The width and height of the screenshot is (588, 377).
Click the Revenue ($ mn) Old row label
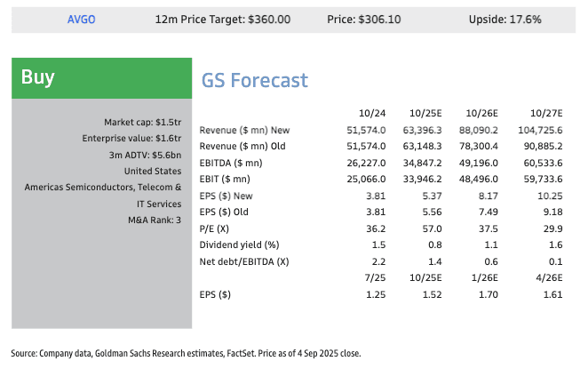[x=243, y=146]
